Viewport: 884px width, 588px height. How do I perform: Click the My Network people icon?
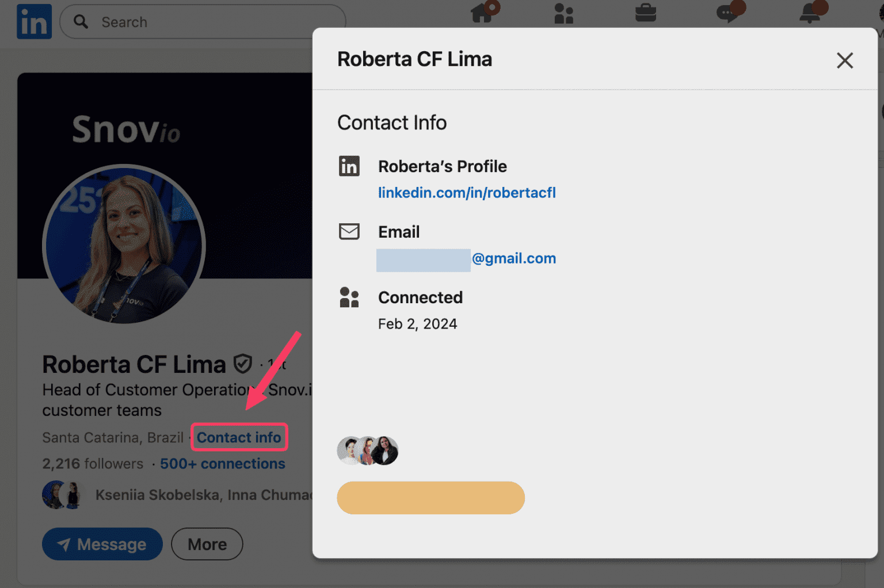(x=563, y=14)
